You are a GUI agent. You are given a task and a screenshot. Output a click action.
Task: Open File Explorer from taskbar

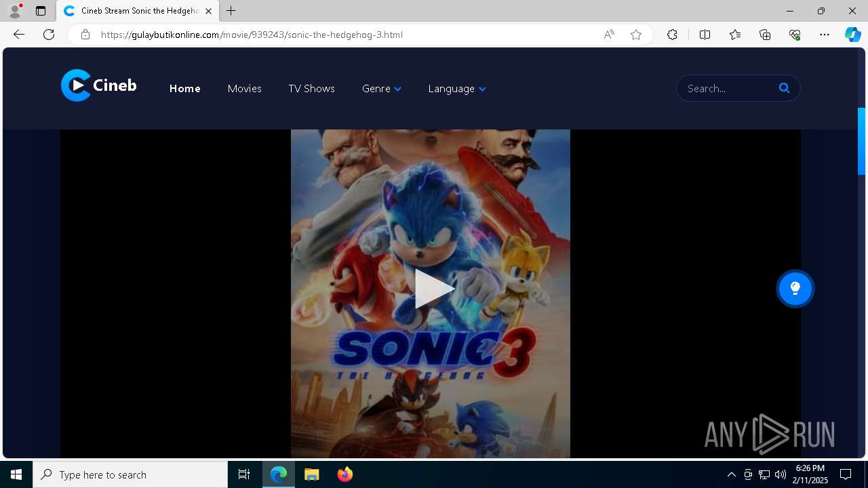(312, 474)
